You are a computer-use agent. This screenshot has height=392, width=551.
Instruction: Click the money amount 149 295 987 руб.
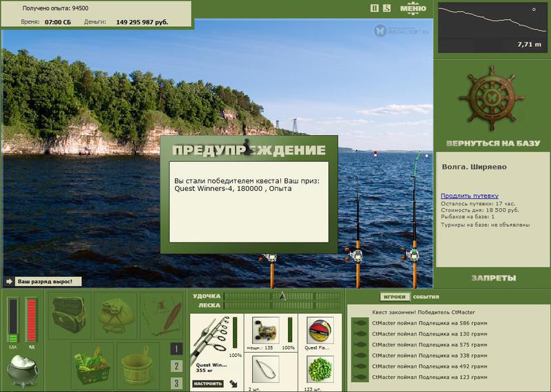click(x=142, y=22)
